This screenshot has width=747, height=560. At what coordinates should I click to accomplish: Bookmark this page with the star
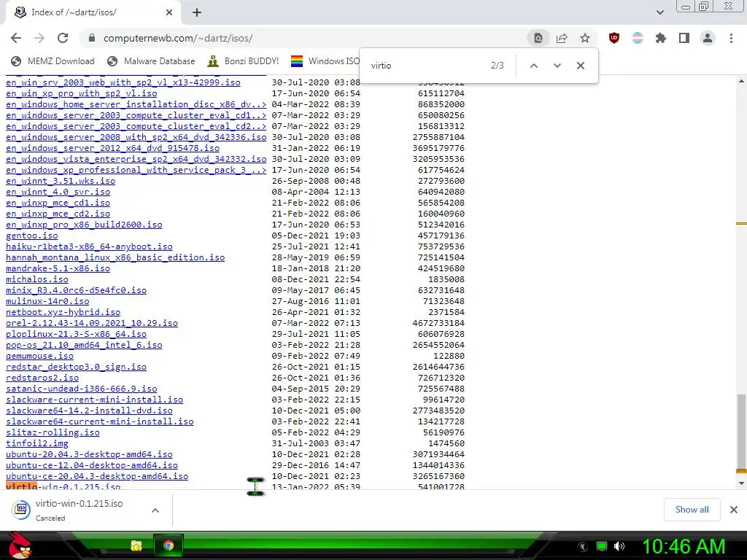(x=585, y=38)
